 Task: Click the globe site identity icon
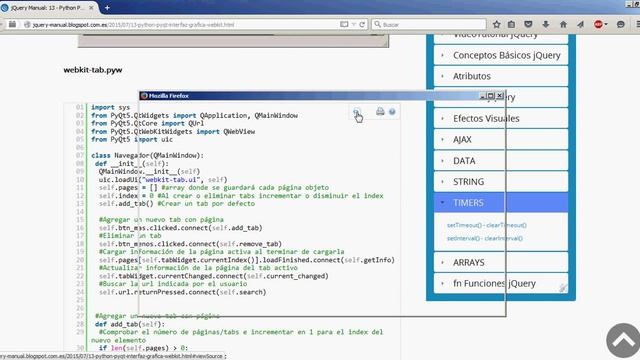(x=27, y=24)
